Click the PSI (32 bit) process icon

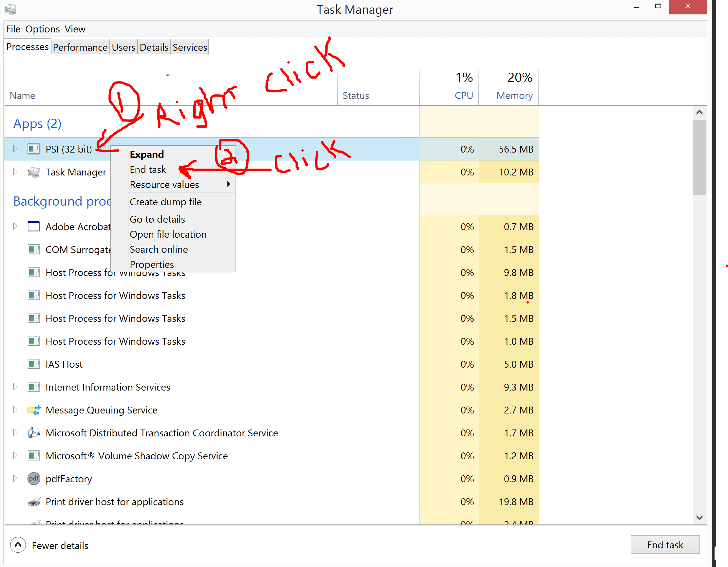pos(34,149)
